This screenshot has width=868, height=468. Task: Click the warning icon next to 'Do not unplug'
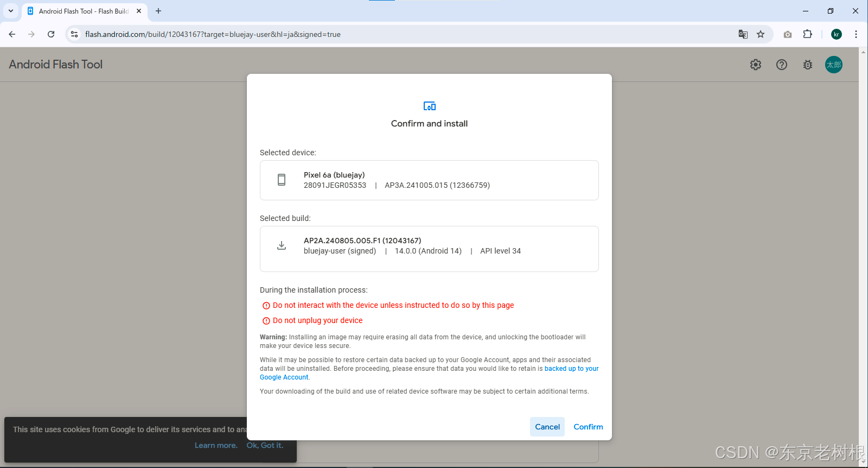pos(266,321)
